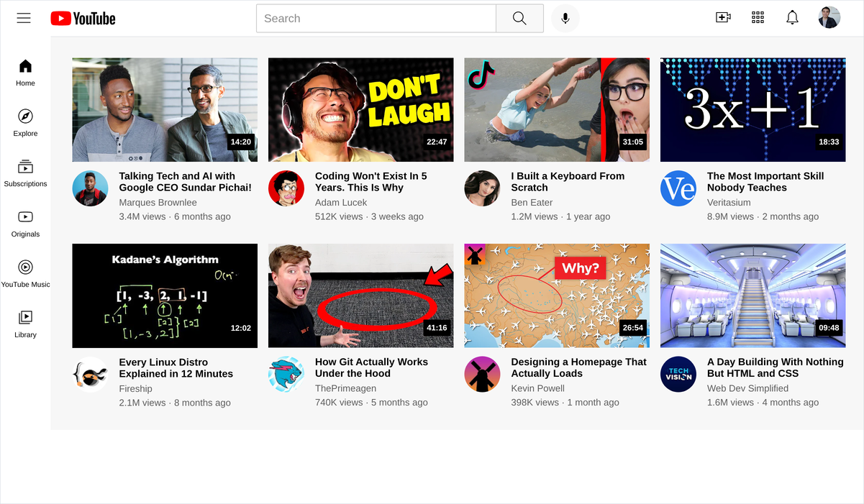This screenshot has width=864, height=504.
Task: Click the Veritasium channel avatar
Action: click(x=678, y=188)
